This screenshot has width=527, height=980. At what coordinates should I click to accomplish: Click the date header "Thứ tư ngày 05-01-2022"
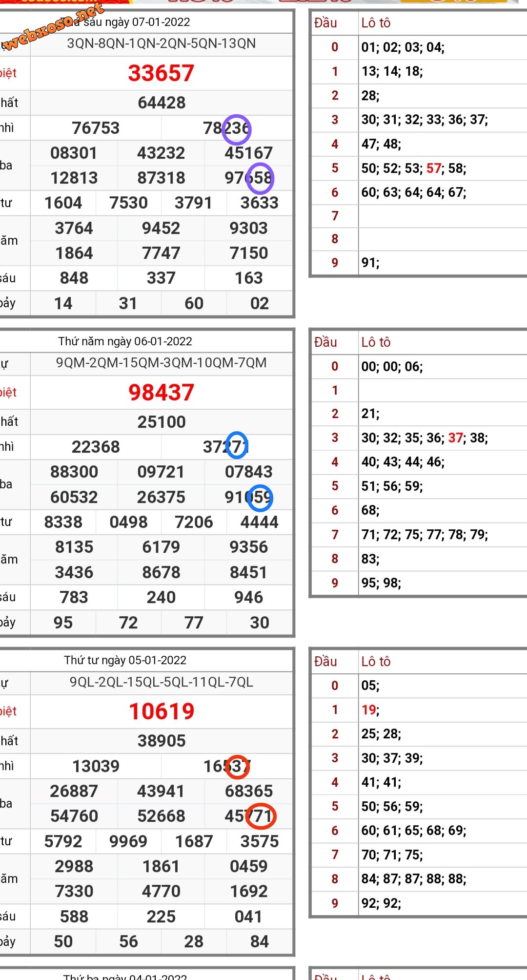click(x=125, y=660)
